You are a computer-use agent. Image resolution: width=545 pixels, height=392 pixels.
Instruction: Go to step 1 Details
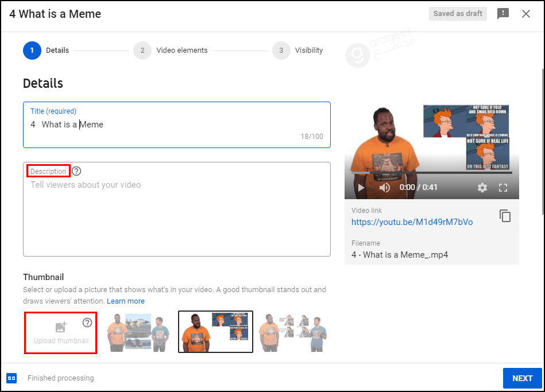point(46,51)
